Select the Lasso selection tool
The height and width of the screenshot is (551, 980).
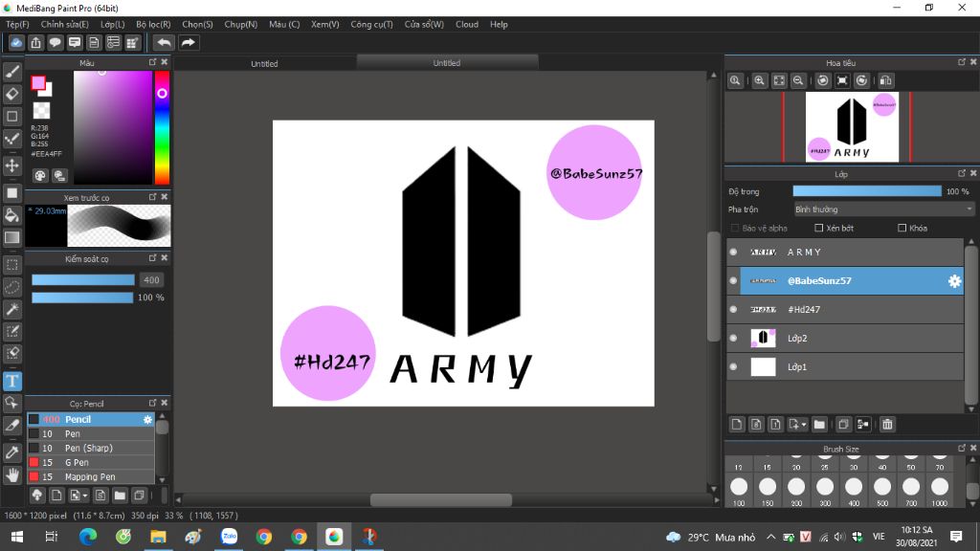(11, 287)
